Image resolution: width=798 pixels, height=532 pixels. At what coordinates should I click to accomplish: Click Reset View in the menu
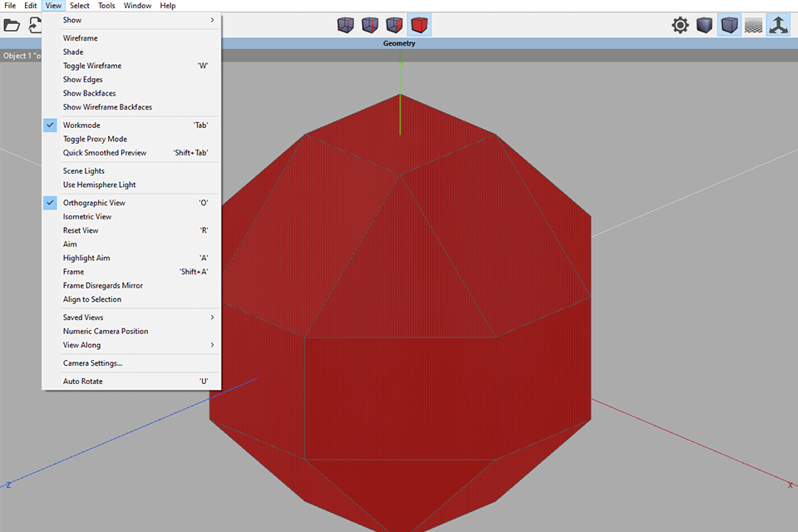coord(81,229)
